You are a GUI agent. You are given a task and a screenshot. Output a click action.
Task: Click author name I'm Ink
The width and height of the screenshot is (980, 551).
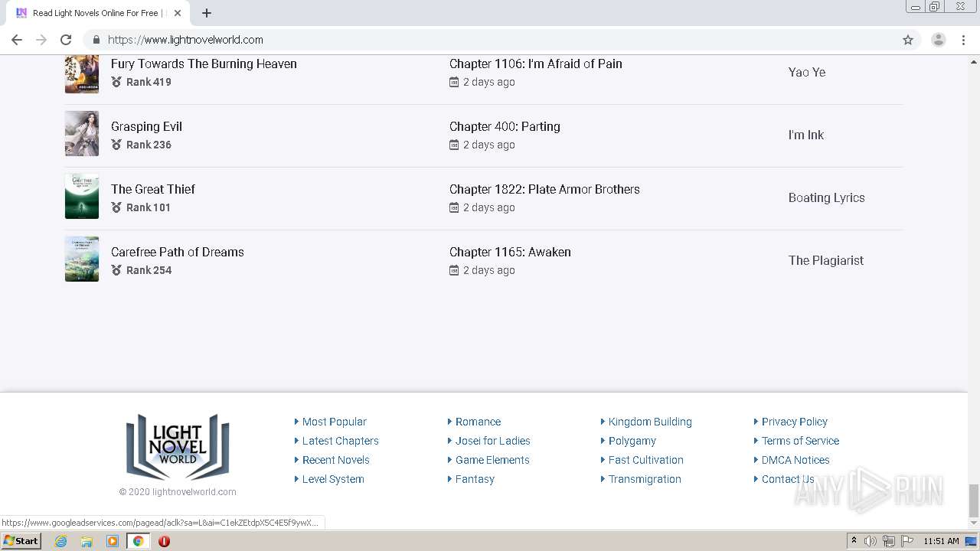[806, 135]
